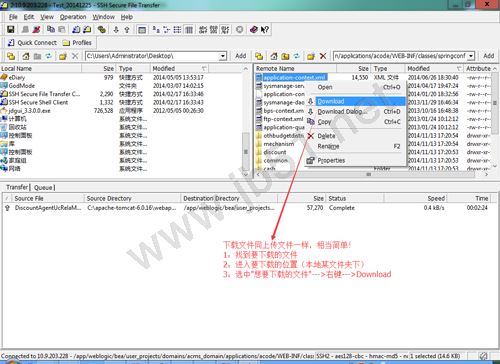Choose Download Dialog in the context menu
500x364 pixels.
tap(356, 112)
